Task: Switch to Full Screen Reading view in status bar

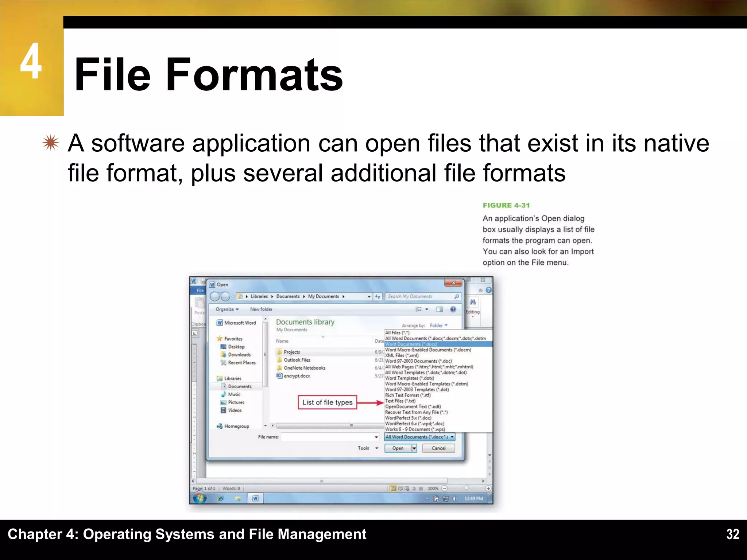Action: [x=400, y=489]
